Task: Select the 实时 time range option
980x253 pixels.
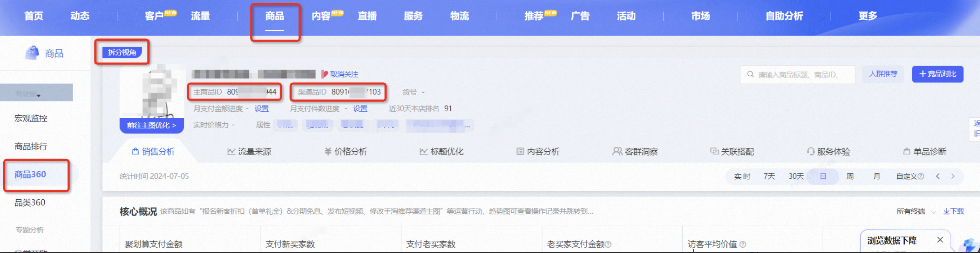Action: point(742,177)
